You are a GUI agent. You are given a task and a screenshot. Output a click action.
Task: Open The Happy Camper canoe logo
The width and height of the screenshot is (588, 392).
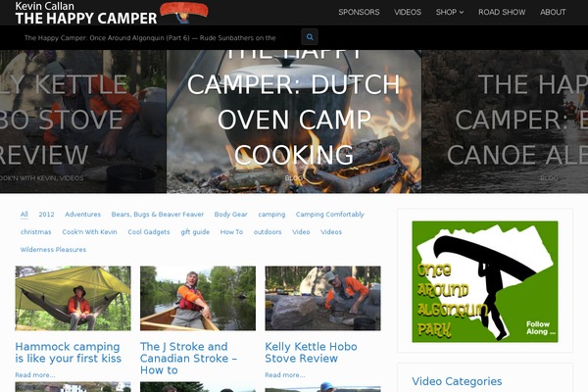click(112, 13)
